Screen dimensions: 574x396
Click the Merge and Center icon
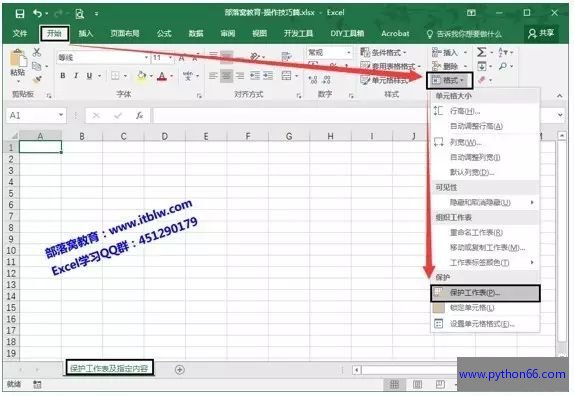(x=286, y=76)
